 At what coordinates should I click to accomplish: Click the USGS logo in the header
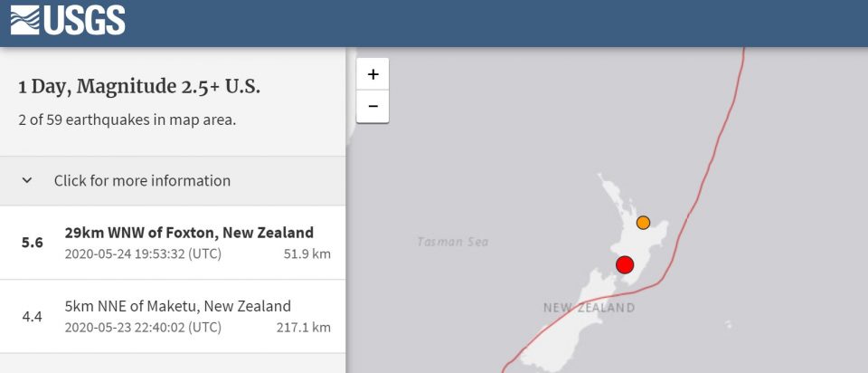point(68,20)
